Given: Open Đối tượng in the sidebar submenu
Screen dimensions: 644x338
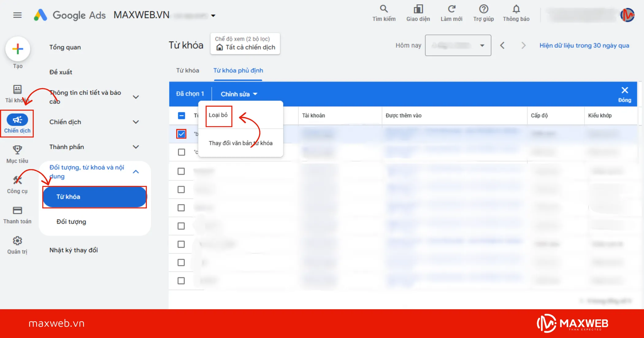Looking at the screenshot, I should click(x=71, y=222).
